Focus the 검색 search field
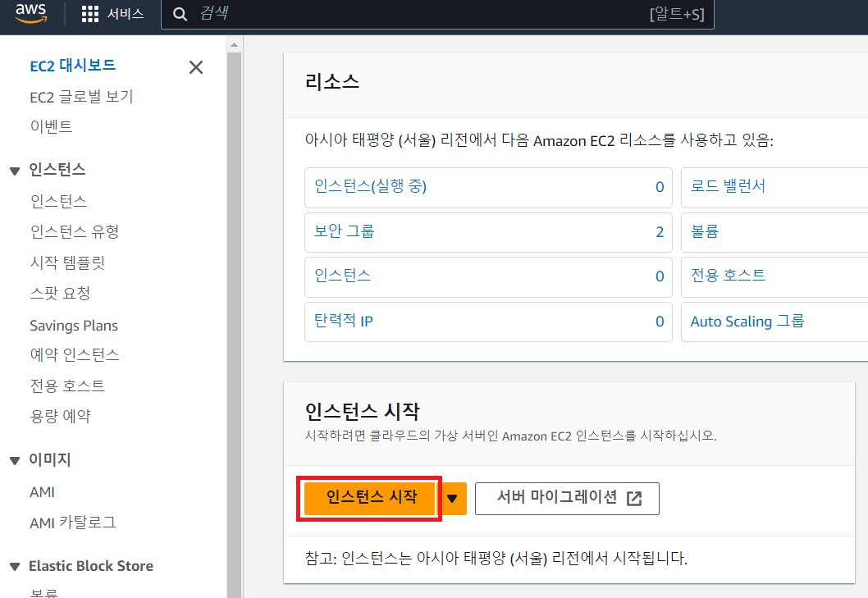This screenshot has width=868, height=598. click(437, 14)
